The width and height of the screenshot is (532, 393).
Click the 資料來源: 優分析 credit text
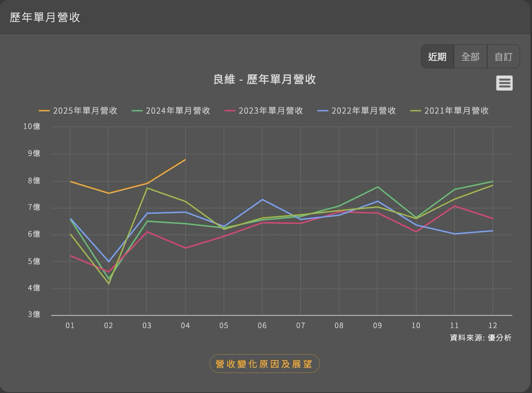481,337
